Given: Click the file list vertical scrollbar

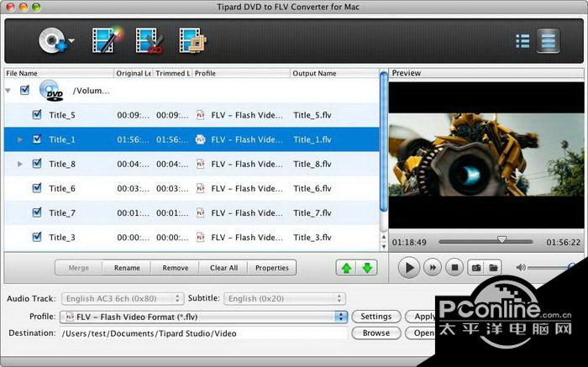Looking at the screenshot, I should 383,142.
